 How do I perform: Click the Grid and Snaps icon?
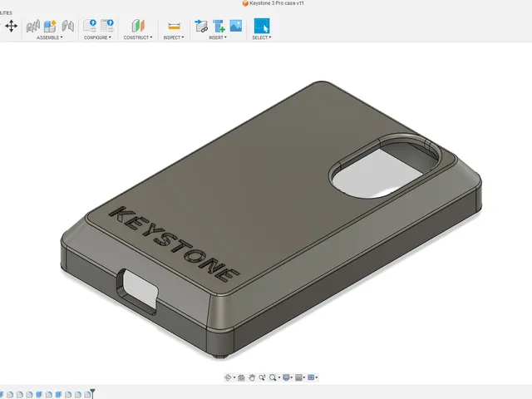point(298,377)
